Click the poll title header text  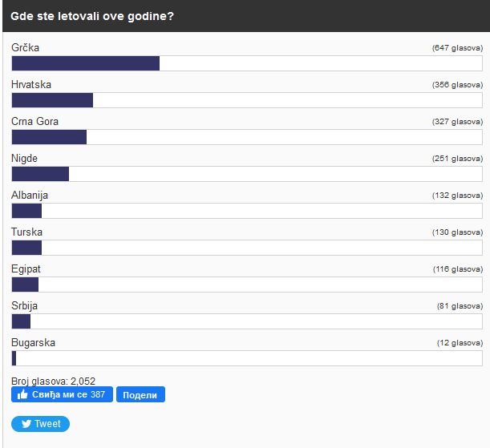tap(93, 15)
